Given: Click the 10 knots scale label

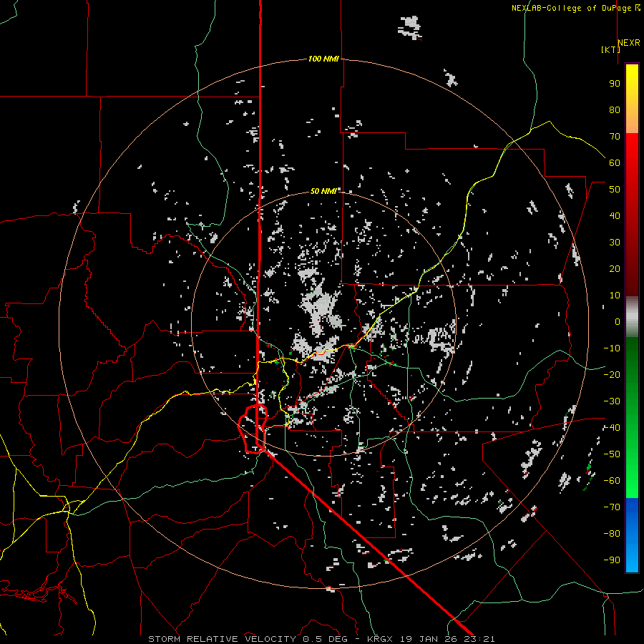Looking at the screenshot, I should click(615, 296).
